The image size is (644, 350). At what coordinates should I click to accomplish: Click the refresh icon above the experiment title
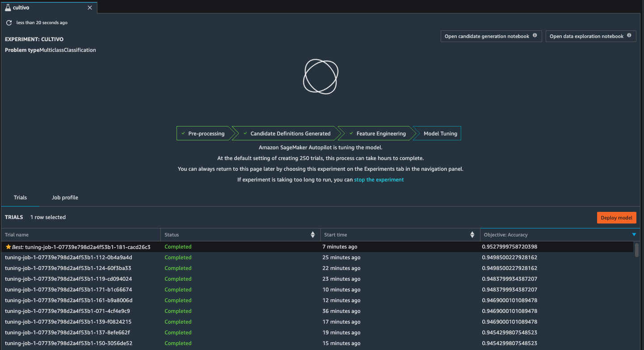click(9, 22)
